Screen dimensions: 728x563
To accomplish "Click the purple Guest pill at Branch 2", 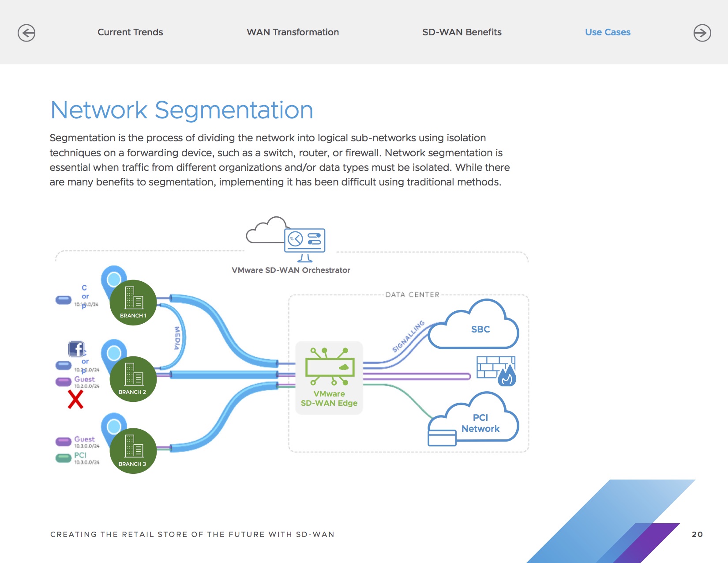I will pos(64,382).
